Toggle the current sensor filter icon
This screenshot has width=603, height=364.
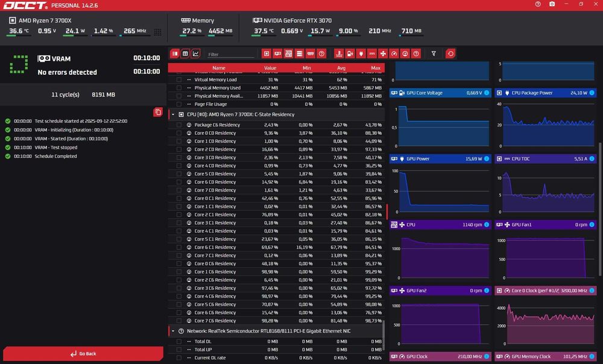pyautogui.click(x=372, y=54)
